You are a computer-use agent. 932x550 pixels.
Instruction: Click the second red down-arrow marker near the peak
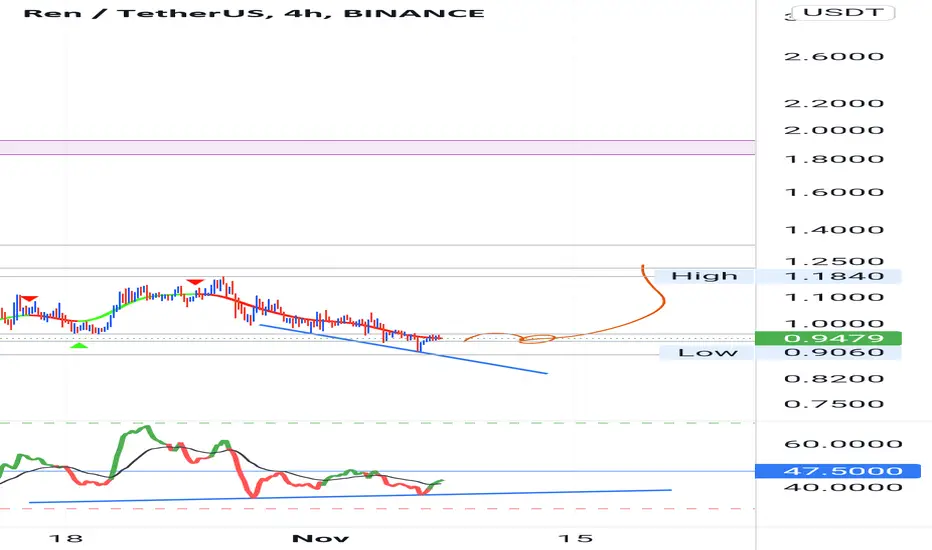point(195,281)
